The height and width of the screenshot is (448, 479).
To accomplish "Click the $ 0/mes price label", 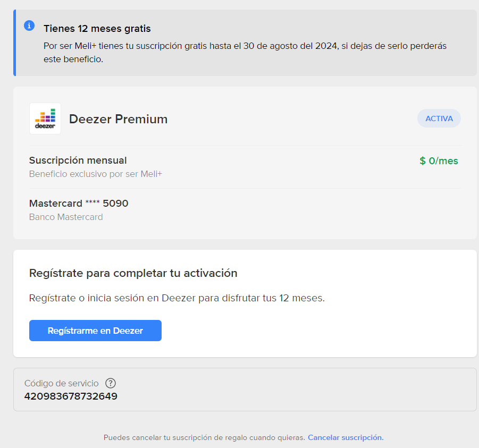I will 439,160.
